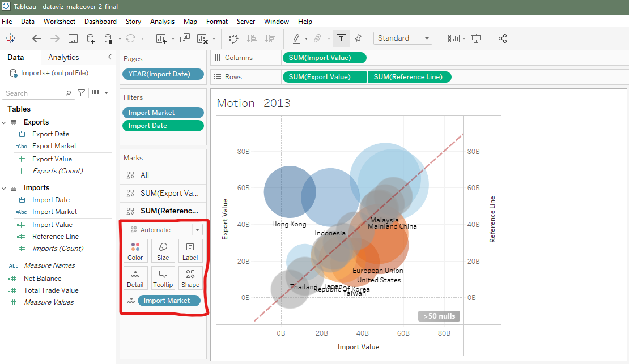Switch to the Analytics tab
629x364 pixels.
coord(63,57)
